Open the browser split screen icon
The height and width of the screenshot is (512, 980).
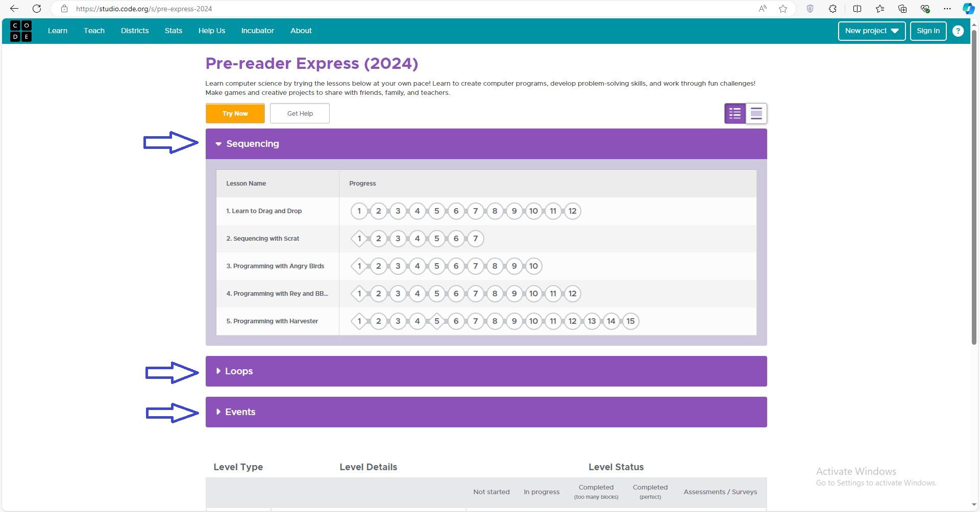(x=857, y=9)
